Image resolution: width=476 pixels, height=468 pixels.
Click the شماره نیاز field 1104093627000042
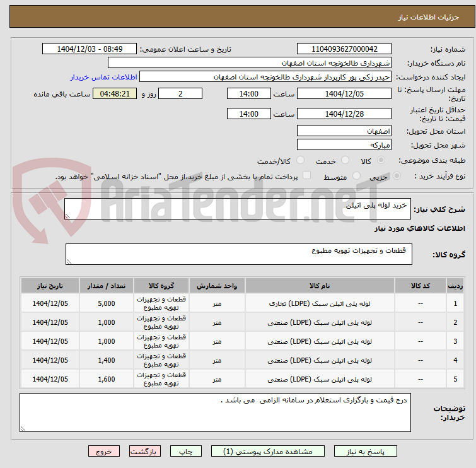click(344, 49)
